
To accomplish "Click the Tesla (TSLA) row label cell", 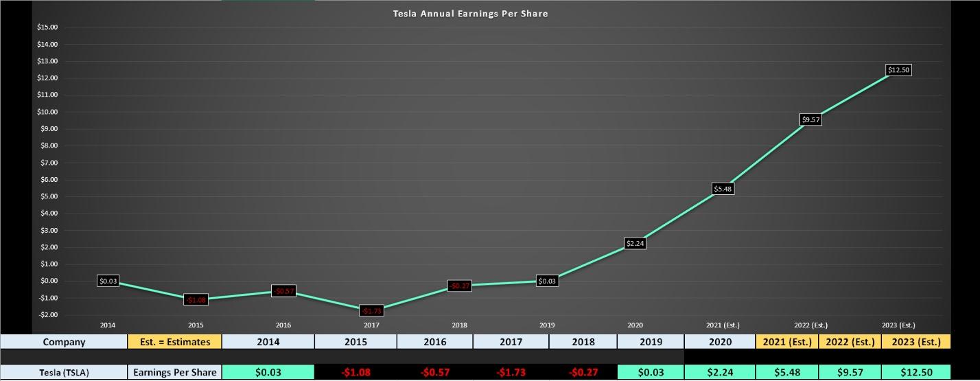I will [64, 372].
